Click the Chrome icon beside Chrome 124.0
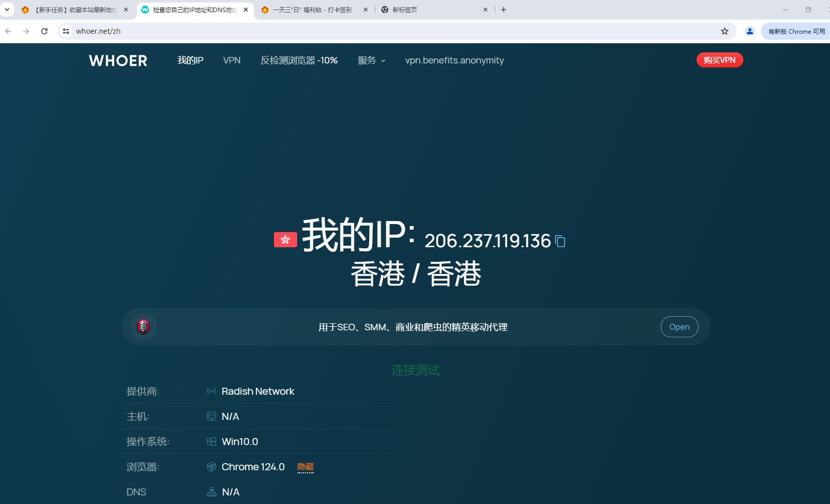Viewport: 830px width, 504px height. tap(212, 467)
